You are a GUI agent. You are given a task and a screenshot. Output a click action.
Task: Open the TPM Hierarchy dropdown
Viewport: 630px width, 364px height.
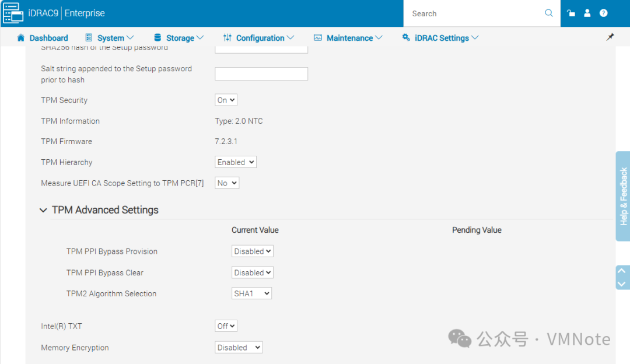(x=236, y=162)
